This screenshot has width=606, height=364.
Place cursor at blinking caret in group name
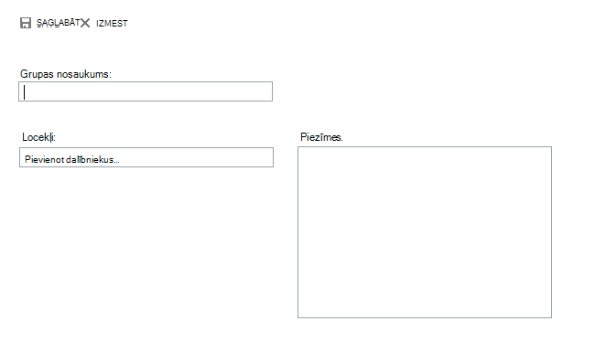point(25,91)
